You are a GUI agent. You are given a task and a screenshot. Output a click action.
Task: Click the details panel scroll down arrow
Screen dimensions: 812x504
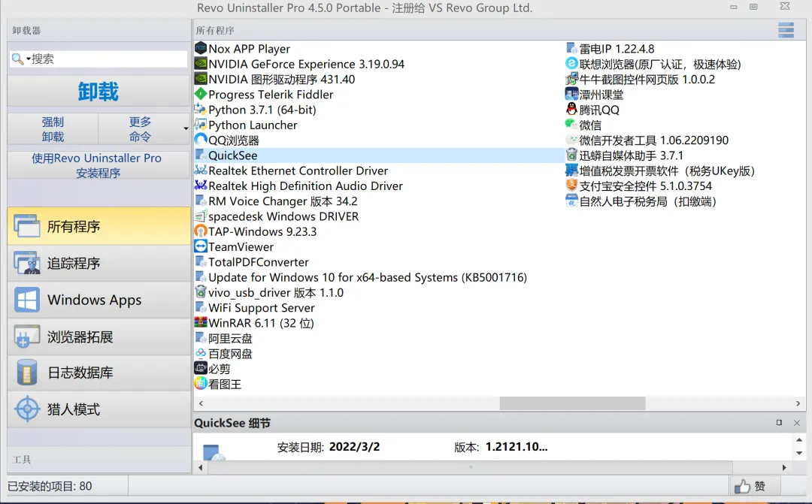pyautogui.click(x=799, y=453)
